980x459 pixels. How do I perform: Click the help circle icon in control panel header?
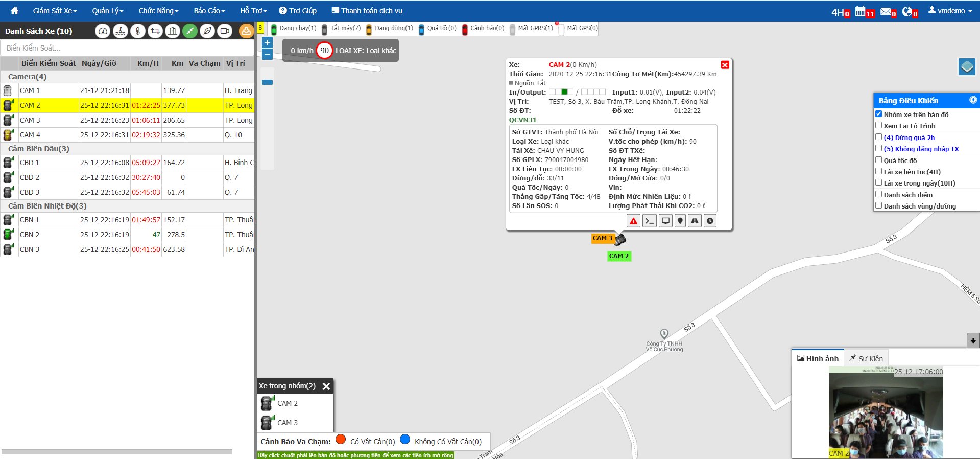973,100
